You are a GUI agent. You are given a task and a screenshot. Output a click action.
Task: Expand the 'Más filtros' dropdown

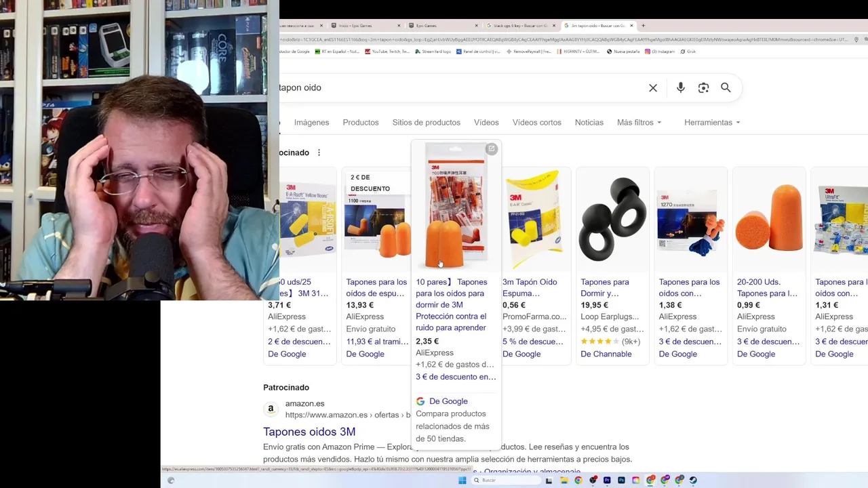(639, 123)
